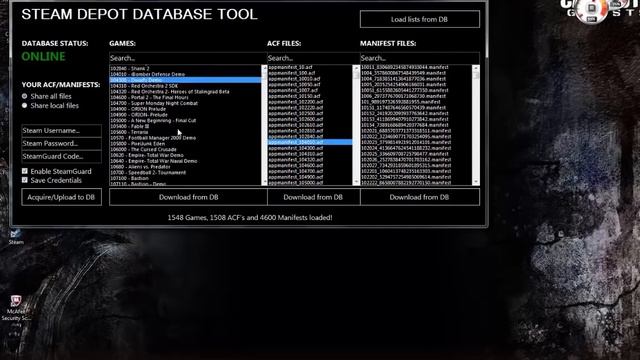Select appmanifest_1007.acf in ACF list
640x360 pixels.
click(x=310, y=90)
